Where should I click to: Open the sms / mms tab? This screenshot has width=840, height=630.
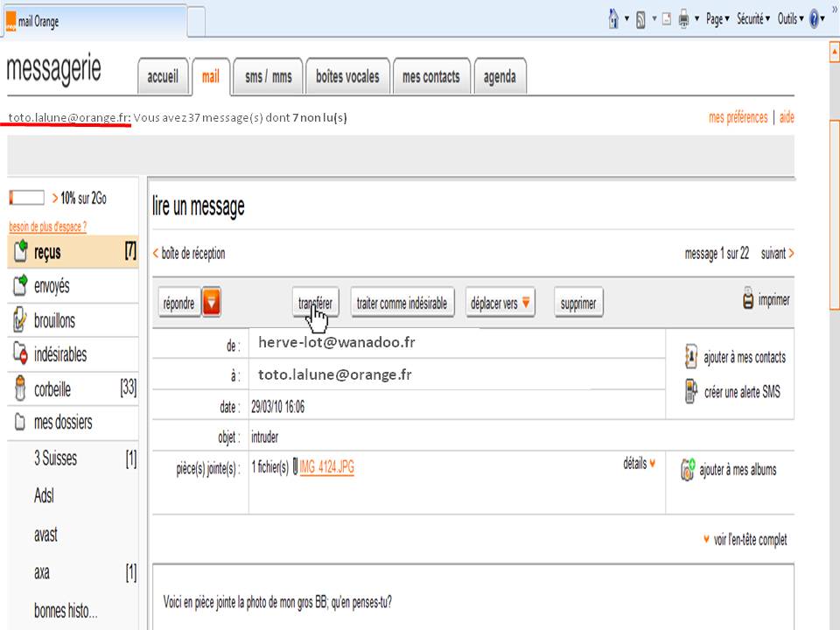[x=269, y=77]
